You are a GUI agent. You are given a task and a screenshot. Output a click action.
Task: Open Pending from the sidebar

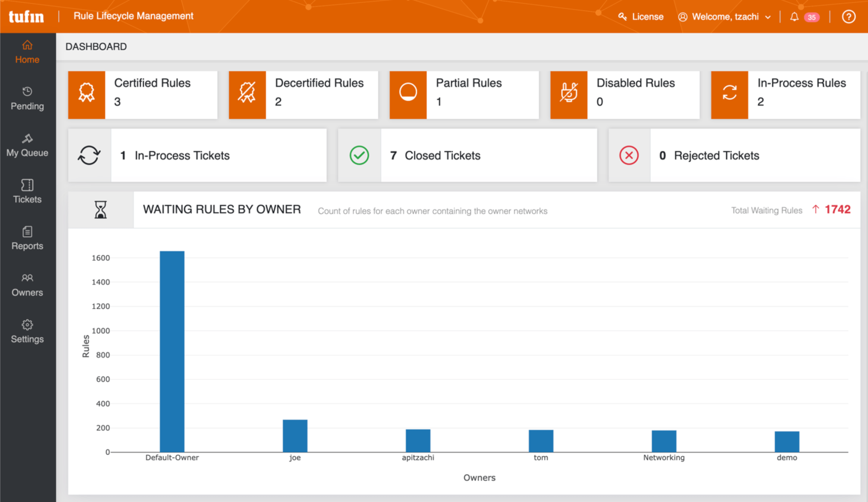27,98
